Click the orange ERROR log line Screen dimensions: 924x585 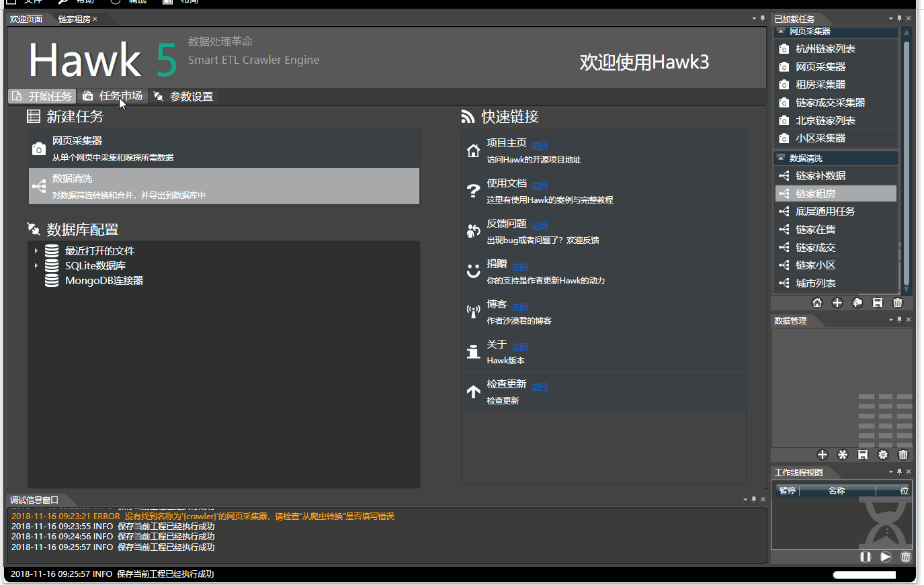[x=203, y=516]
